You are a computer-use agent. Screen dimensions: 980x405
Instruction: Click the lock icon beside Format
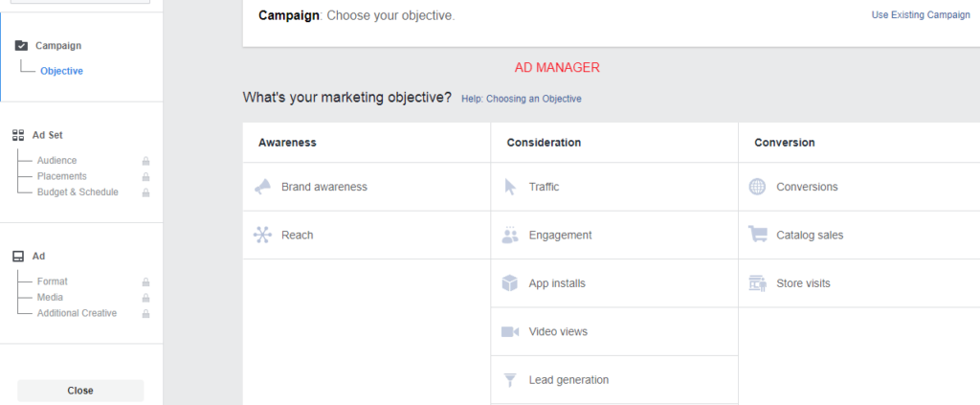(x=146, y=281)
